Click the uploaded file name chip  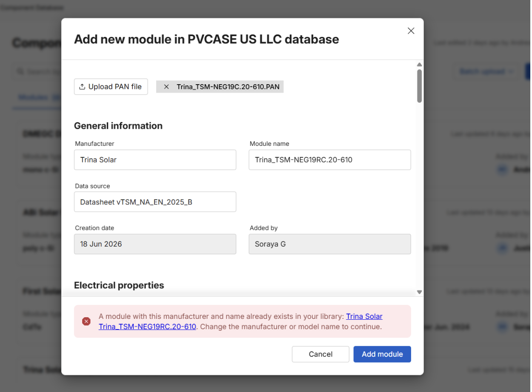[x=220, y=87]
